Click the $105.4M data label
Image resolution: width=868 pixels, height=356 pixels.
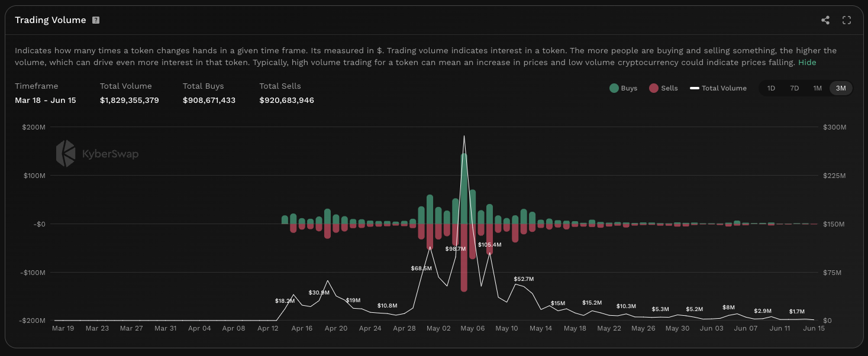(x=489, y=245)
